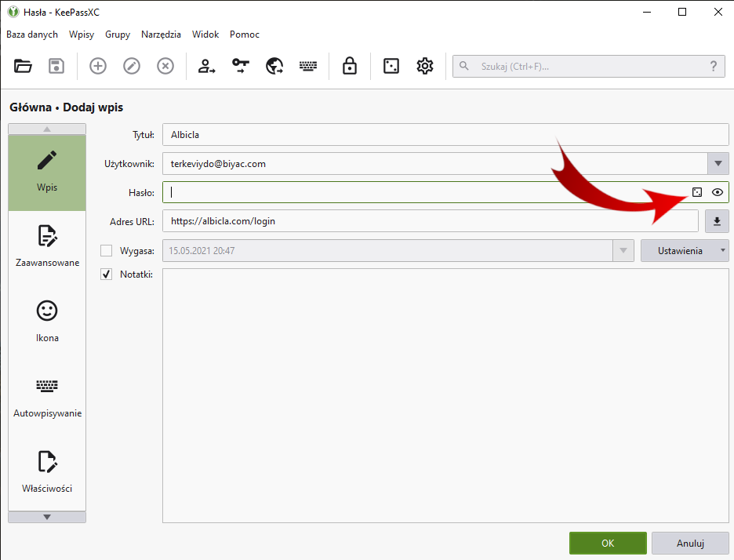Click inside the Notatki text area
The image size is (734, 560).
pos(445,395)
